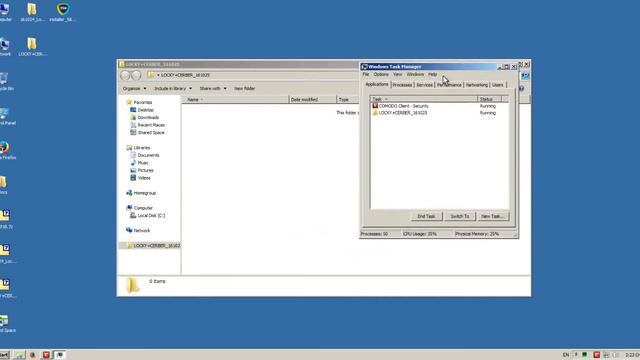Screen dimensions: 640x360
Task: Open Task Manager Windows menu
Action: tap(415, 74)
